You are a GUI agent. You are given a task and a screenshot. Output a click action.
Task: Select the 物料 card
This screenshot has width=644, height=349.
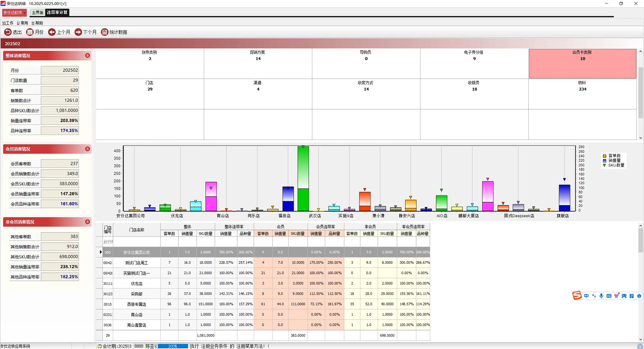(x=582, y=94)
